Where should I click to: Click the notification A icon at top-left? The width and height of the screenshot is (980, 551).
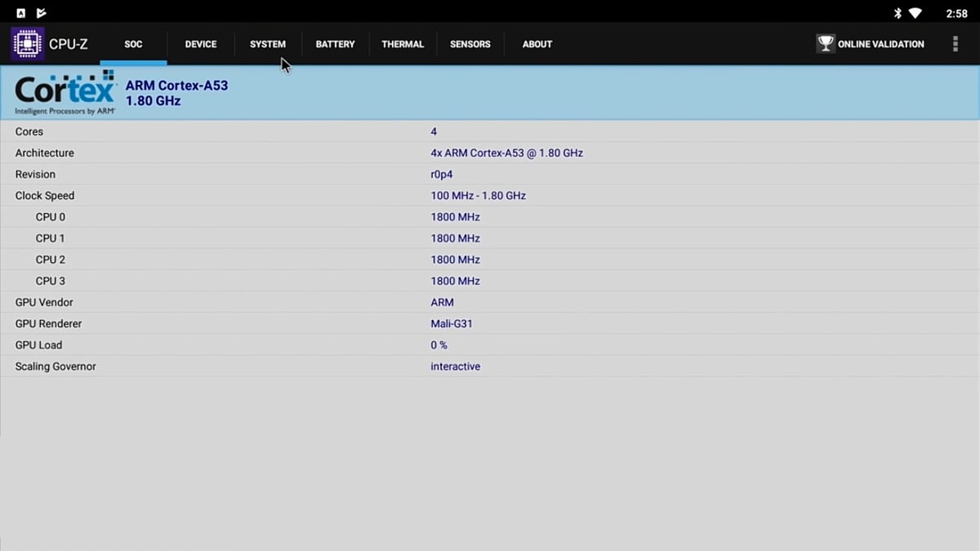click(21, 13)
